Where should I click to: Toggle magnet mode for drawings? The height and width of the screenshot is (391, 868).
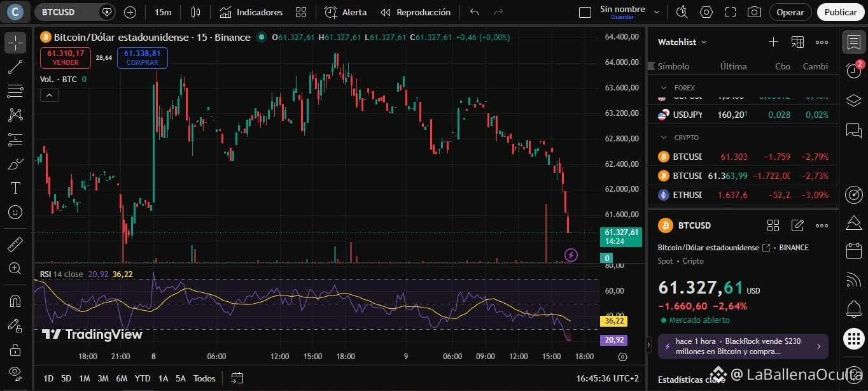pos(15,301)
